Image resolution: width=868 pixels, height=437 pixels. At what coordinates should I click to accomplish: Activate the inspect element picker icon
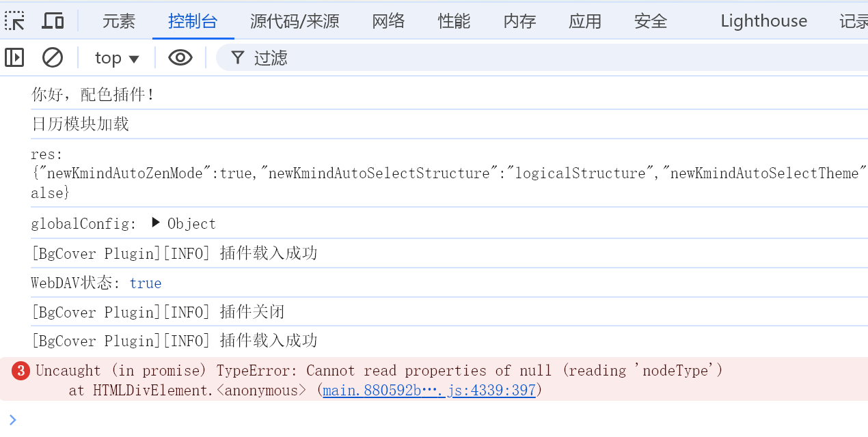point(15,20)
